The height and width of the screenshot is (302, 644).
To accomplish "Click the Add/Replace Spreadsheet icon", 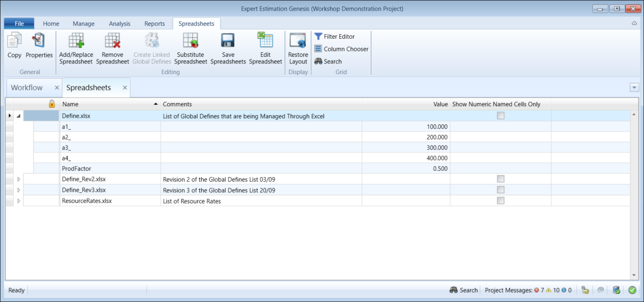I will coord(76,41).
